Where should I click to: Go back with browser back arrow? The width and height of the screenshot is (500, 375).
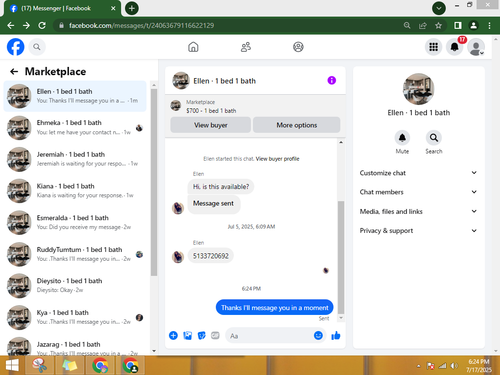tap(11, 25)
